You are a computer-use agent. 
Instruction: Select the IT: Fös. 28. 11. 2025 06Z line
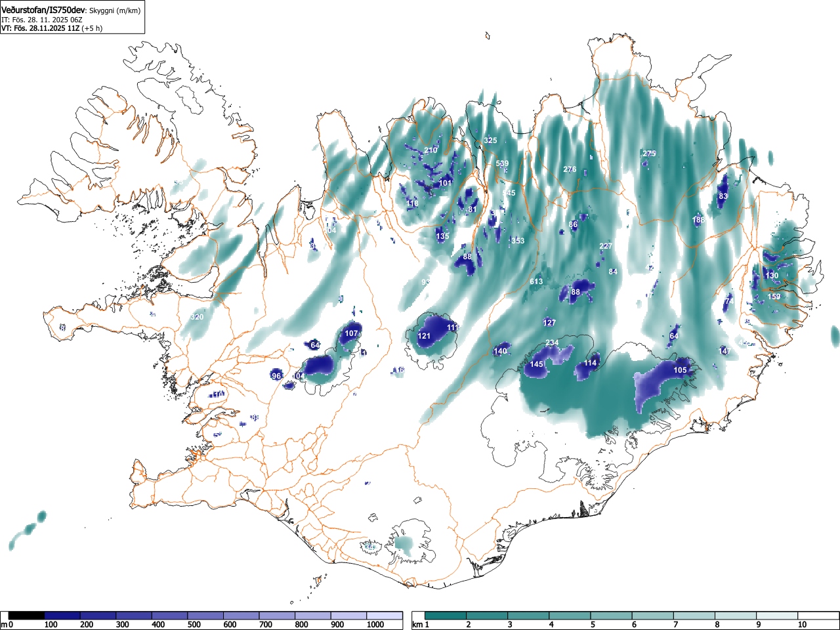point(41,20)
